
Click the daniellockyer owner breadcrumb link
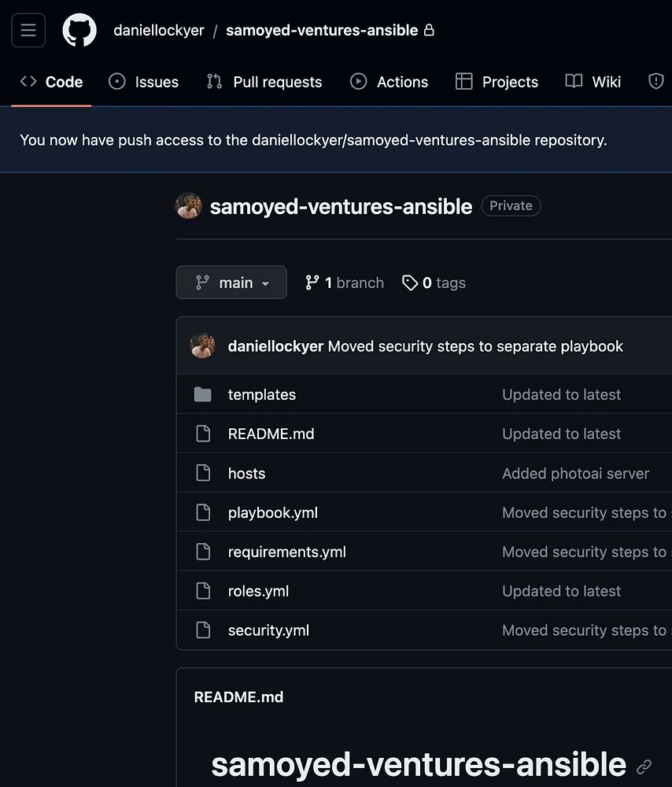[159, 31]
